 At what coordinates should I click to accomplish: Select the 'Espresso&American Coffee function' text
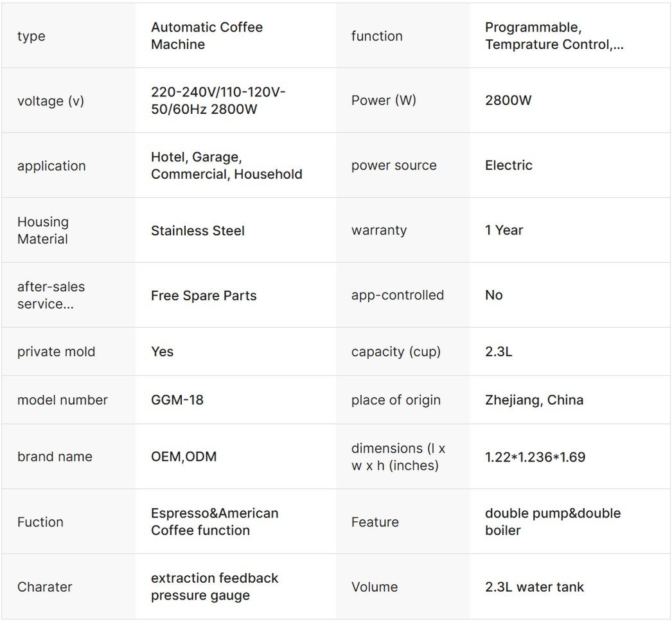(x=214, y=522)
